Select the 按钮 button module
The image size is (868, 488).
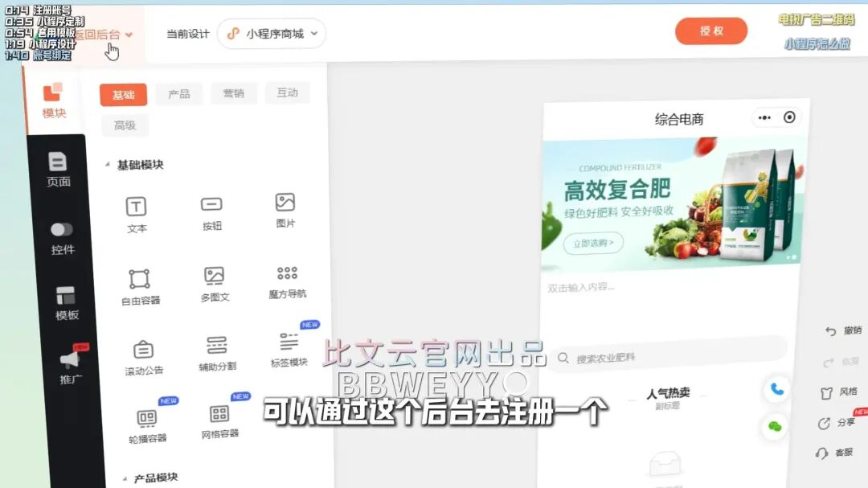[x=211, y=211]
